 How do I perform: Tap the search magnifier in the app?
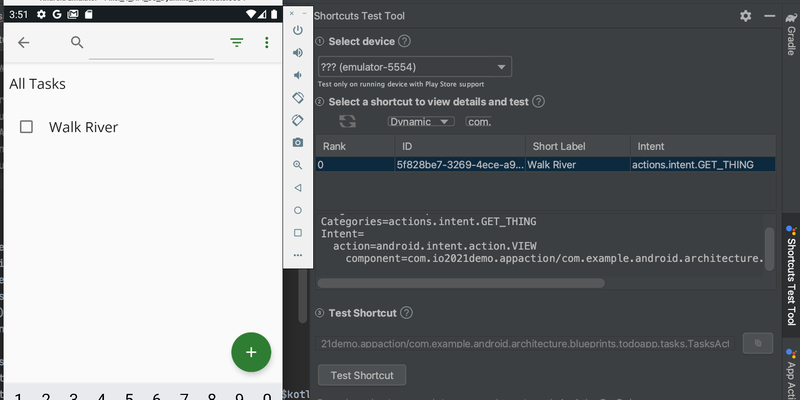(x=77, y=42)
